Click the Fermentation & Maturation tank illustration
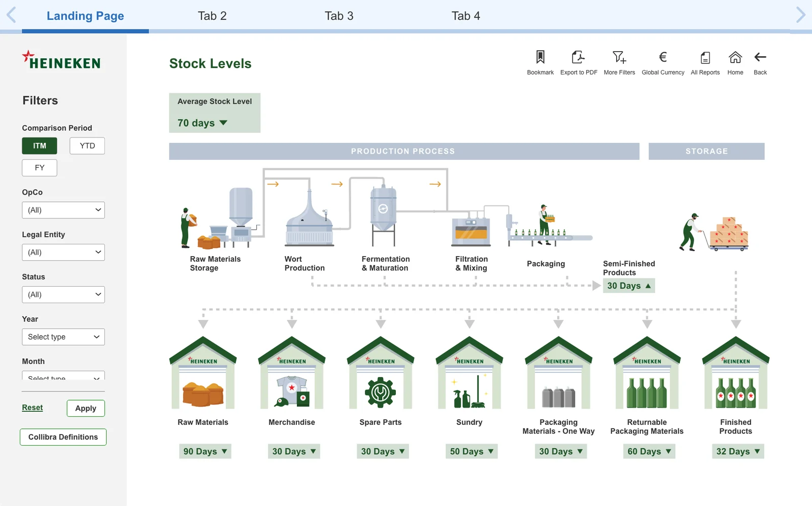This screenshot has width=812, height=506. (383, 215)
